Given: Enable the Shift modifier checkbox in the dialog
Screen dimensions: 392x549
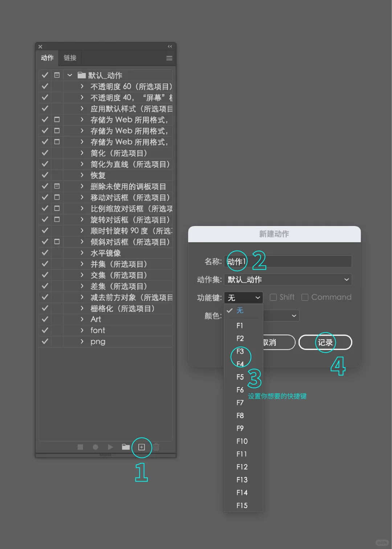Looking at the screenshot, I should click(x=273, y=297).
